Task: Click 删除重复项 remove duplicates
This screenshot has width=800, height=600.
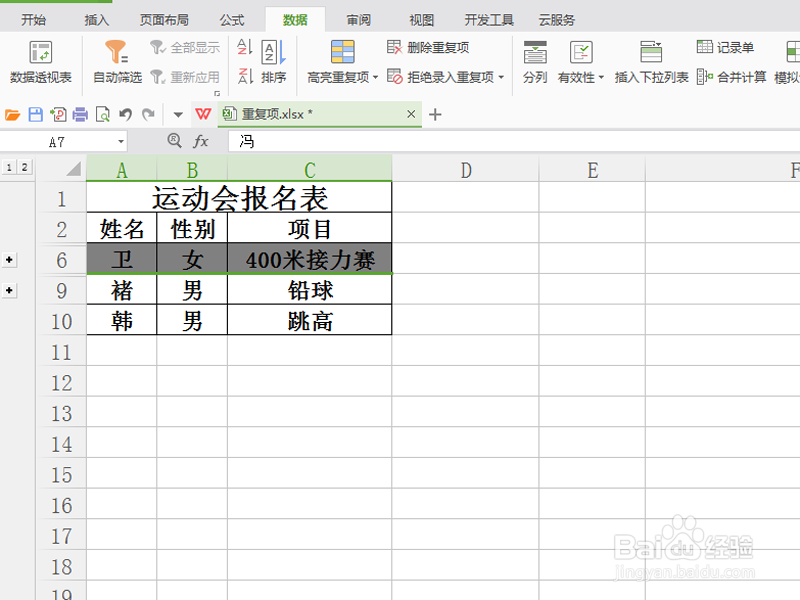Action: tap(428, 47)
